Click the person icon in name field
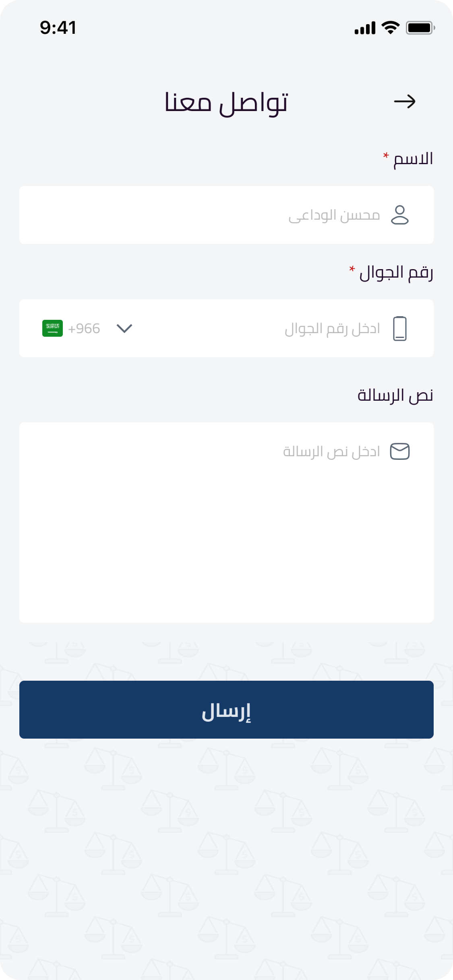 point(400,215)
